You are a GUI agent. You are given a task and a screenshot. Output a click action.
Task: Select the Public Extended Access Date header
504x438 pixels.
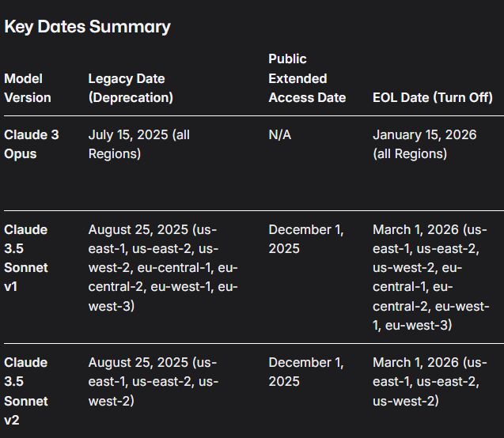(307, 78)
